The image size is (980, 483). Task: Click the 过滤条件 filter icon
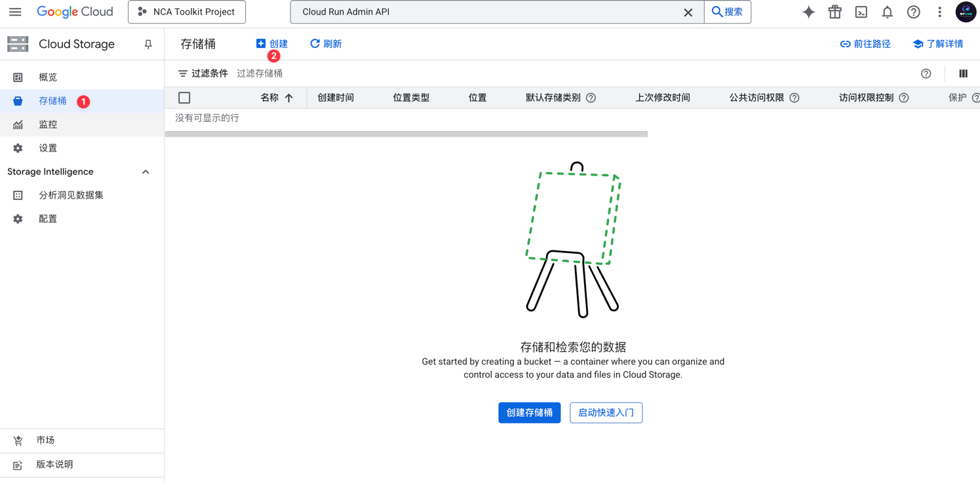(x=184, y=73)
